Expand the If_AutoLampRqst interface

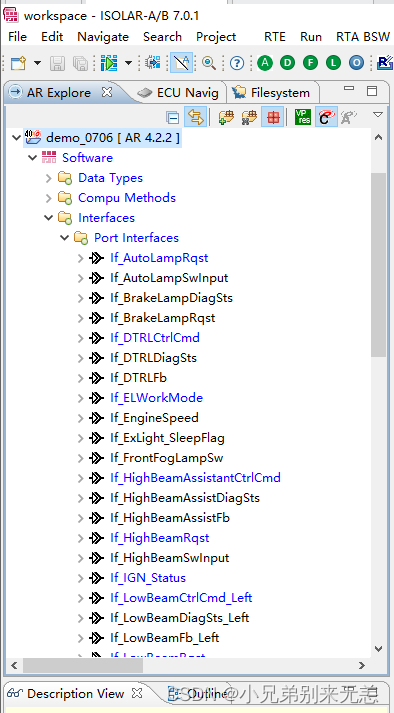(x=81, y=258)
